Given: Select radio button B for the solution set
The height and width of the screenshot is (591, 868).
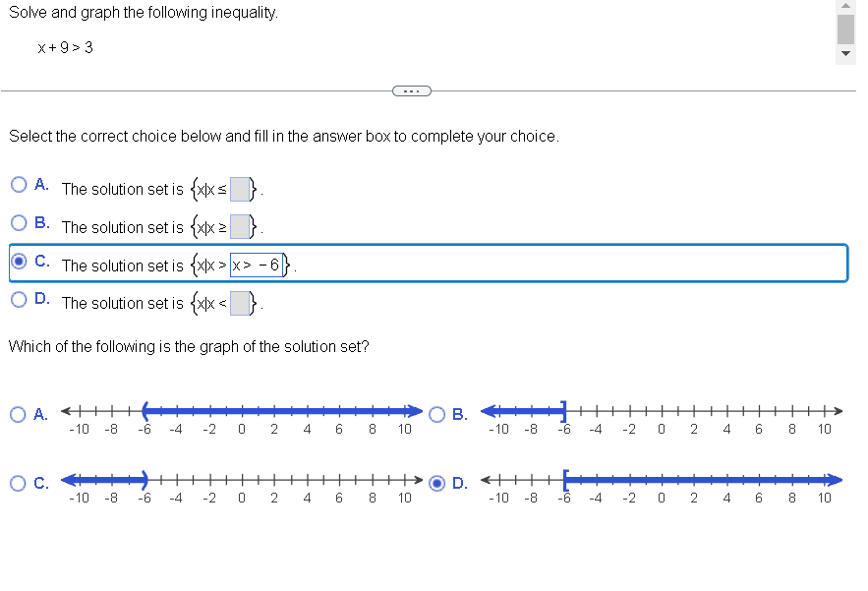Looking at the screenshot, I should (18, 223).
